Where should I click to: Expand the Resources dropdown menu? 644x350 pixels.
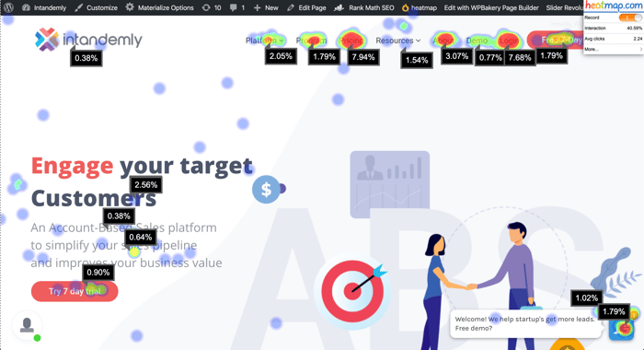398,41
